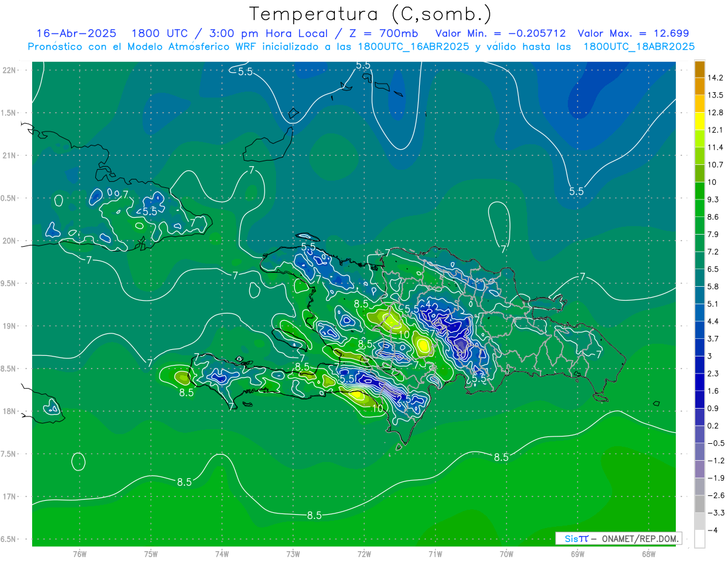
Task: Click the legend value '0.9'
Action: coord(712,408)
